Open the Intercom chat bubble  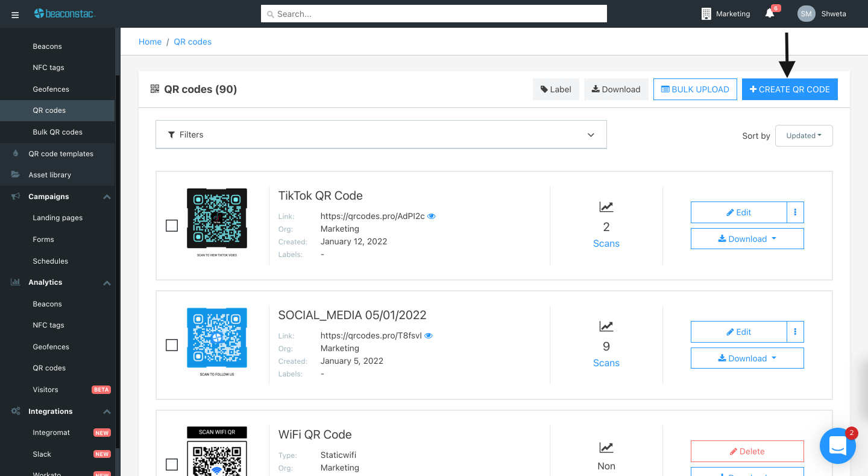[838, 446]
